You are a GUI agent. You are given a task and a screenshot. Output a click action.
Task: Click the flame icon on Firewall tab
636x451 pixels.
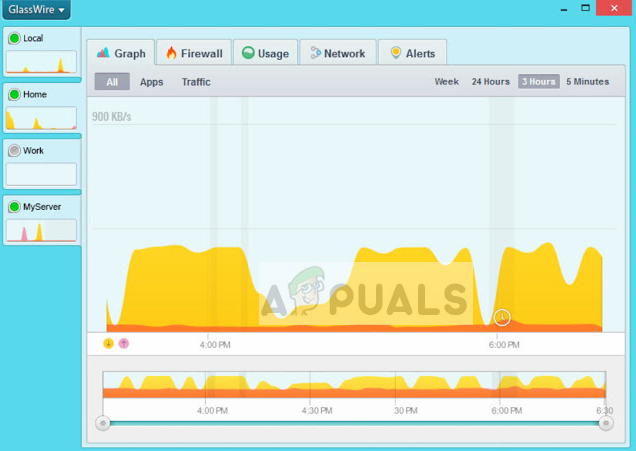tap(172, 53)
